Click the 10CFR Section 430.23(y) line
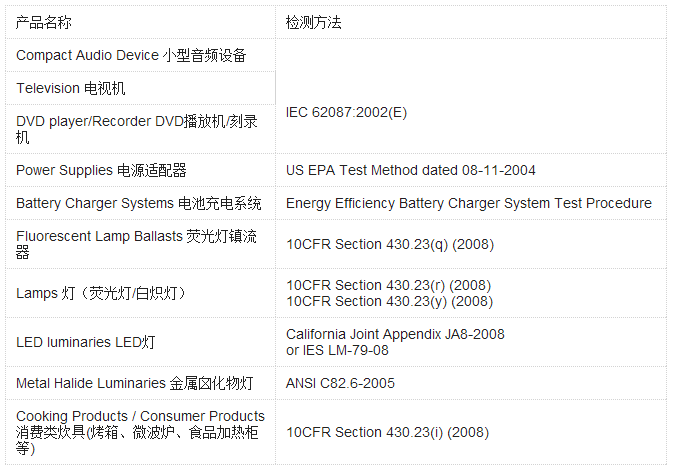The height and width of the screenshot is (475, 675). (x=389, y=301)
